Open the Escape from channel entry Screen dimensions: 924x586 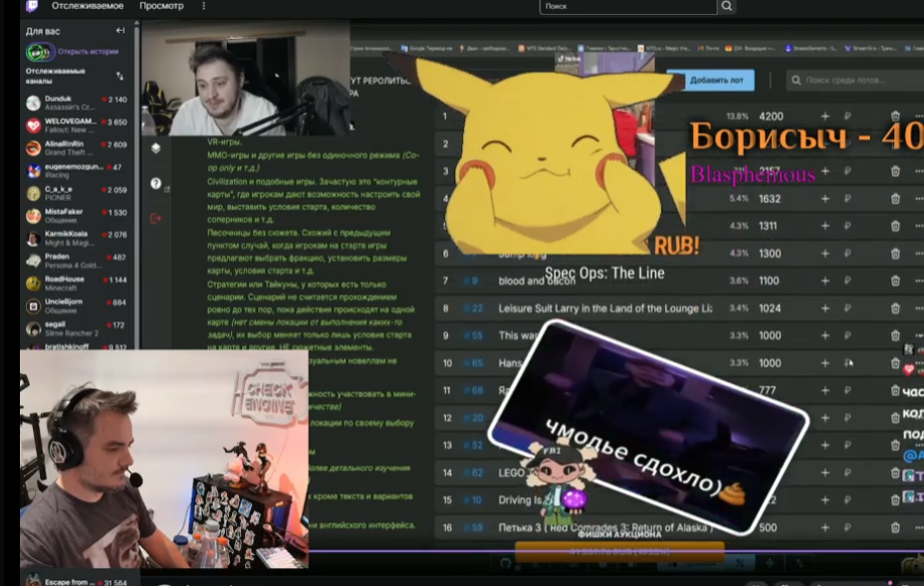[x=77, y=581]
